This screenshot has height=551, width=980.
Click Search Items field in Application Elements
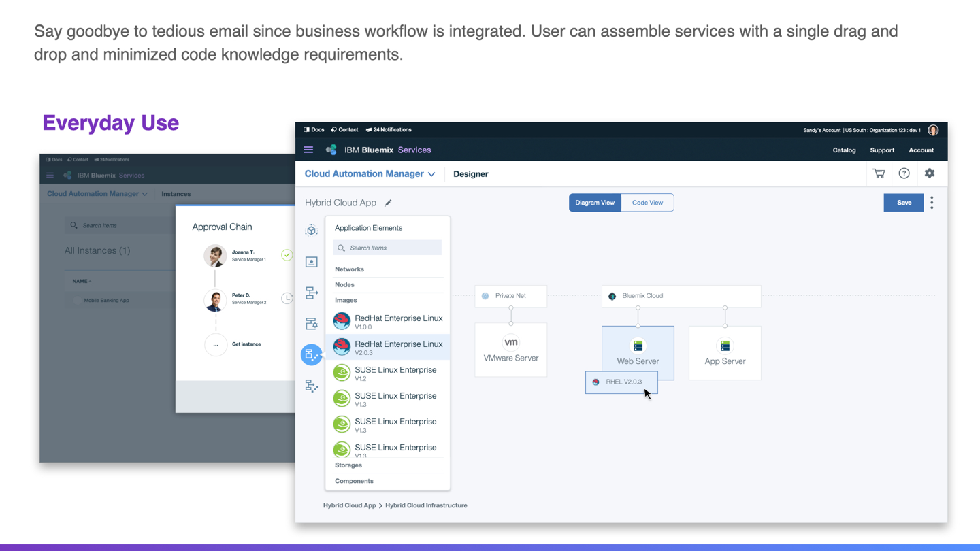[387, 248]
